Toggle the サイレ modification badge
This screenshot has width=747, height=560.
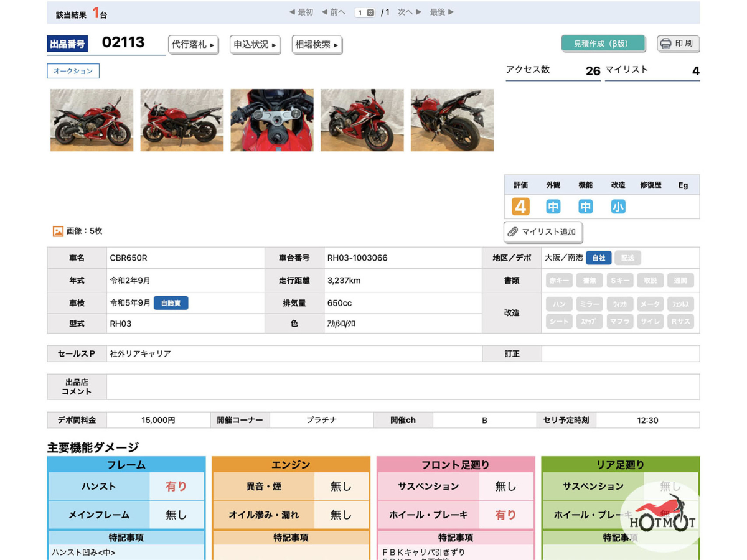650,322
